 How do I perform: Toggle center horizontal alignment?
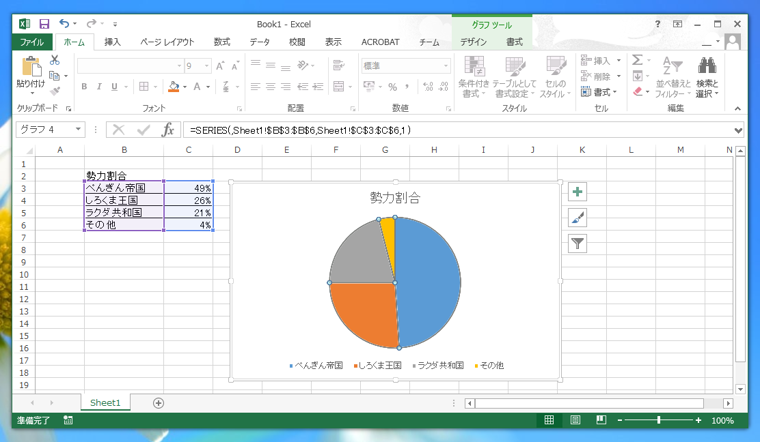(x=270, y=87)
